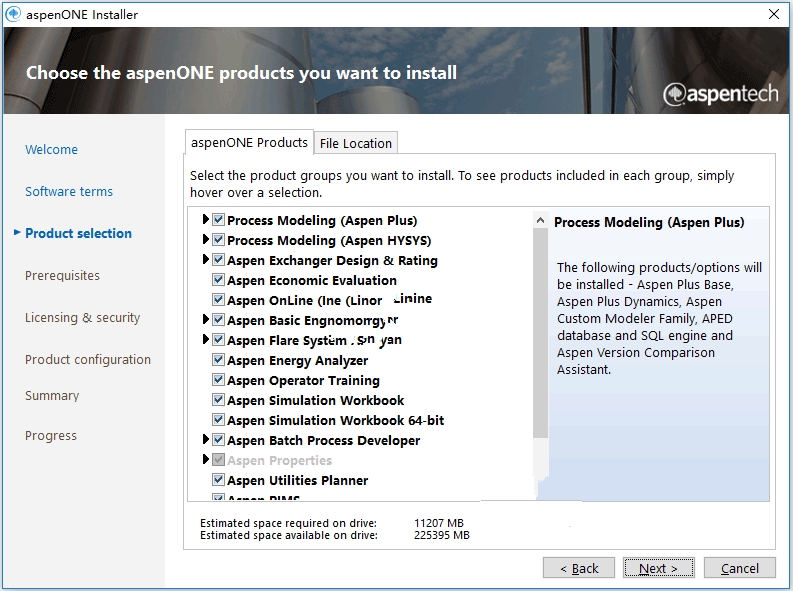
Task: Click the aspentech logo in banner
Action: point(721,94)
